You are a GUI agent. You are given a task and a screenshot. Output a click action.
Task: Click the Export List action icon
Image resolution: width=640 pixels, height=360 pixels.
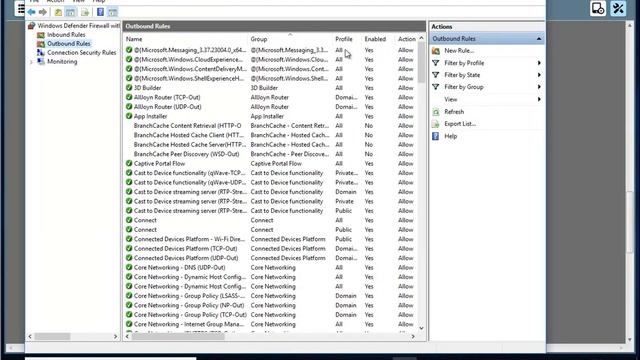click(436, 124)
